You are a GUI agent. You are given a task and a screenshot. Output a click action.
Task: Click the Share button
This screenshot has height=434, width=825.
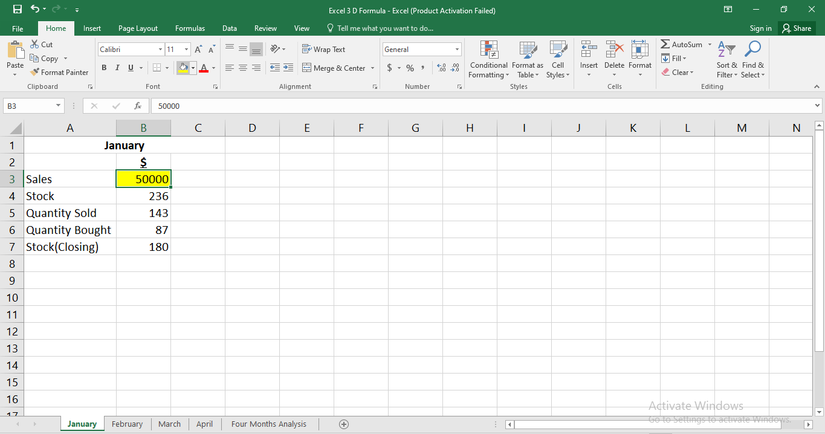[x=797, y=29]
